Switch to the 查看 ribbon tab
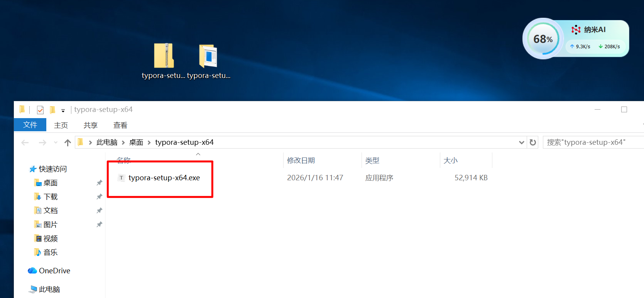The height and width of the screenshot is (298, 644). pyautogui.click(x=120, y=125)
